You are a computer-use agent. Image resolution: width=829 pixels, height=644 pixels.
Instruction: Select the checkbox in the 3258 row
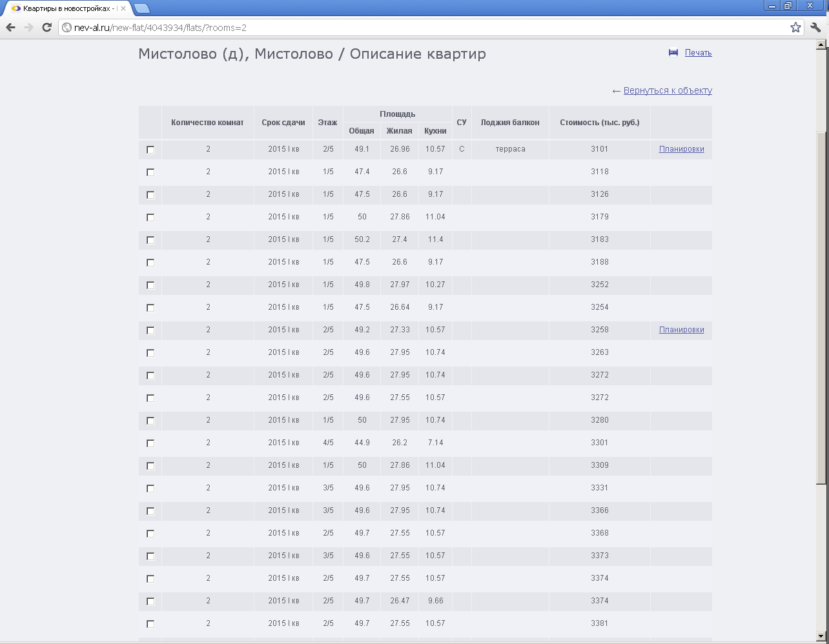coord(150,330)
